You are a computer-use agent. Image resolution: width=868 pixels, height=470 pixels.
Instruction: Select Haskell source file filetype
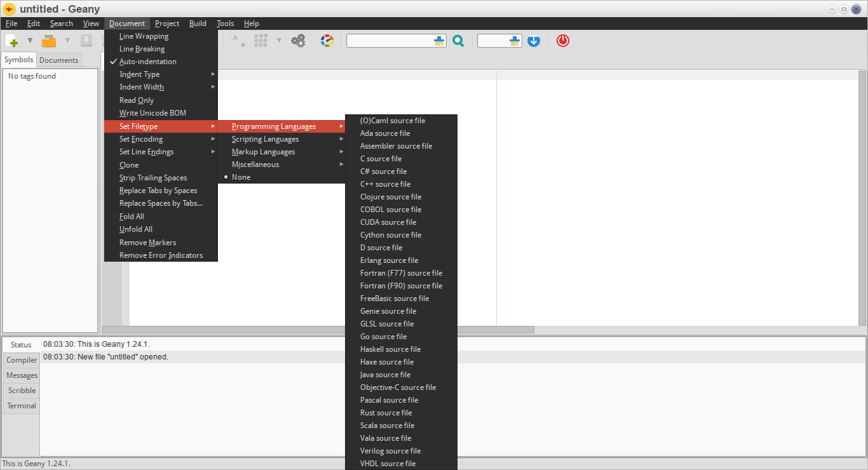coord(401,349)
